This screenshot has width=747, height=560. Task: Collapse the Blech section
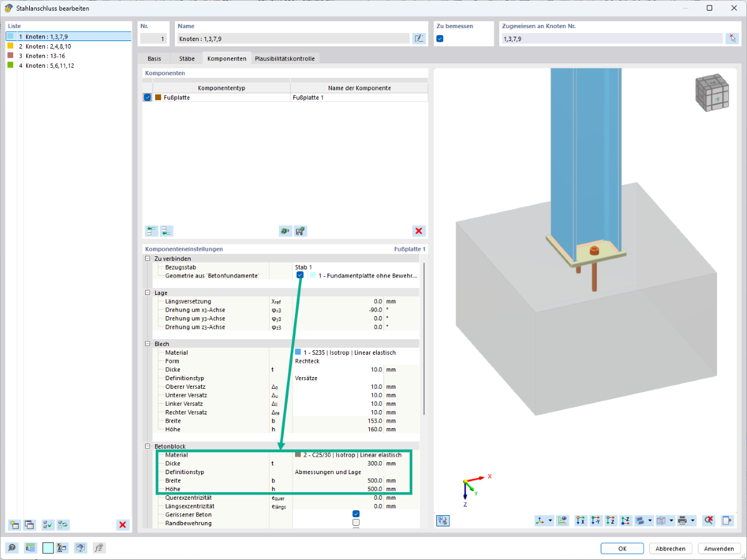[148, 343]
